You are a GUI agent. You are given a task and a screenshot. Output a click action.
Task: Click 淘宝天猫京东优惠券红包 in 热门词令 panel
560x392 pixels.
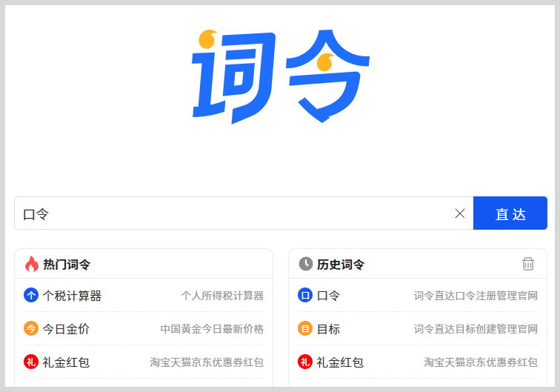pos(207,362)
